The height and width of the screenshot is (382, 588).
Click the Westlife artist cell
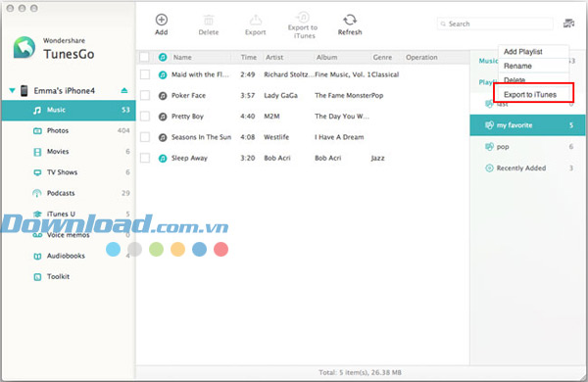[x=276, y=137]
